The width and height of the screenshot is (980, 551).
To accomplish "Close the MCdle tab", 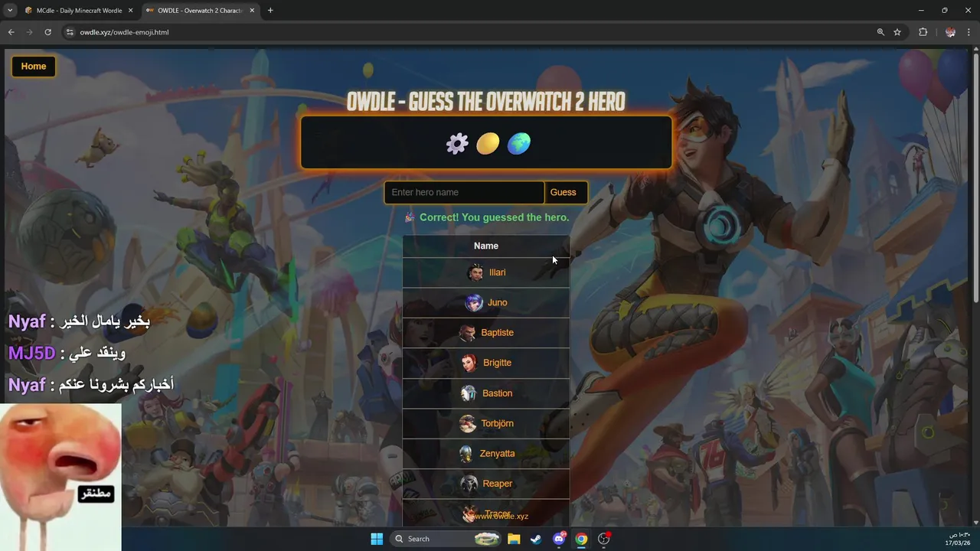I will [130, 11].
